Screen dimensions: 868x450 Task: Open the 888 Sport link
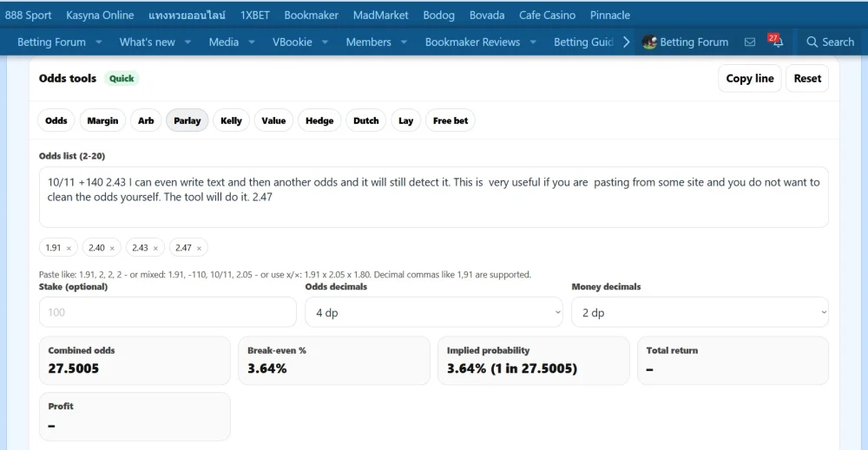tap(29, 16)
